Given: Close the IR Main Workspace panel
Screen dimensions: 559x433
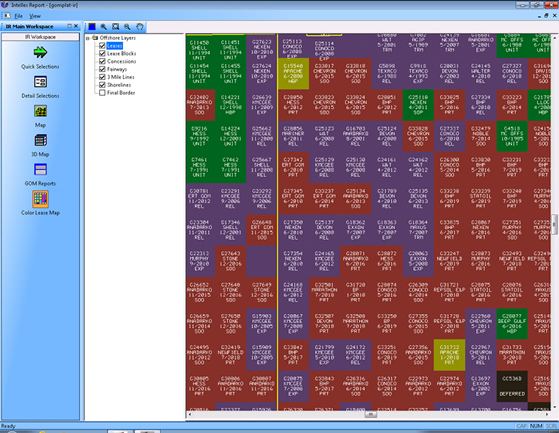Looking at the screenshot, I should [x=76, y=26].
